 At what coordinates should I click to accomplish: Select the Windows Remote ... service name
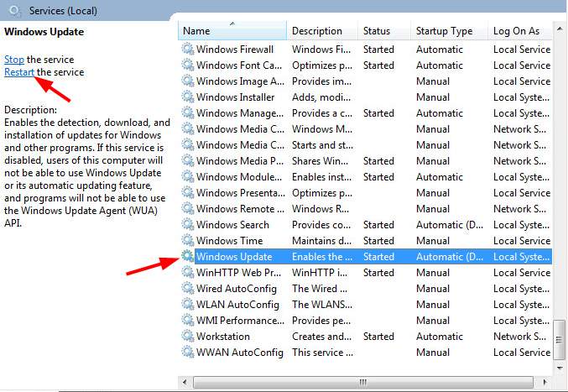point(240,209)
